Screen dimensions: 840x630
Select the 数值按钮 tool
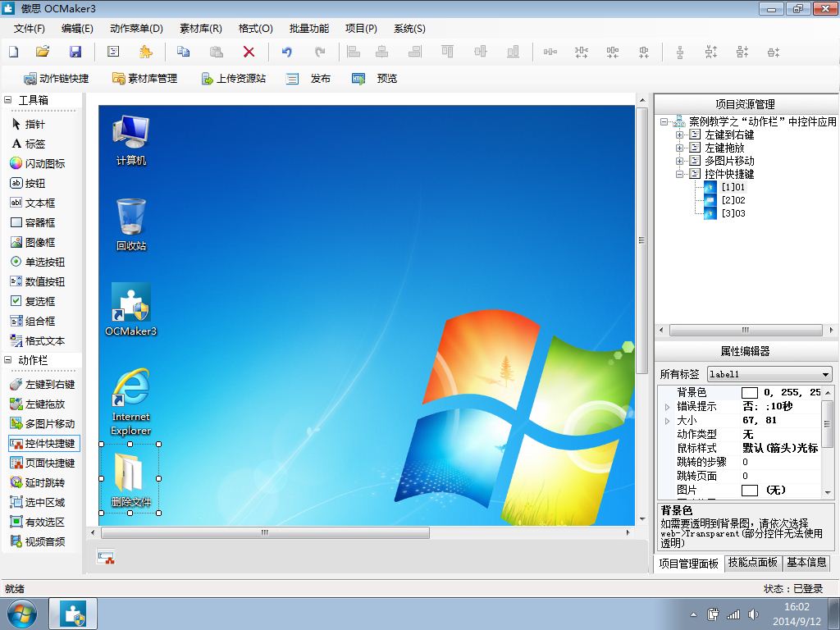pos(38,281)
